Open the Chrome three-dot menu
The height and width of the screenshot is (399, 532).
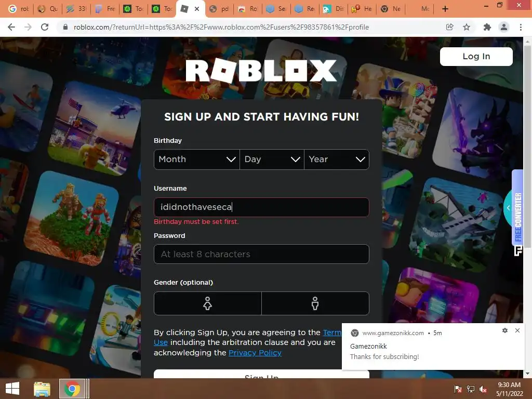521,27
